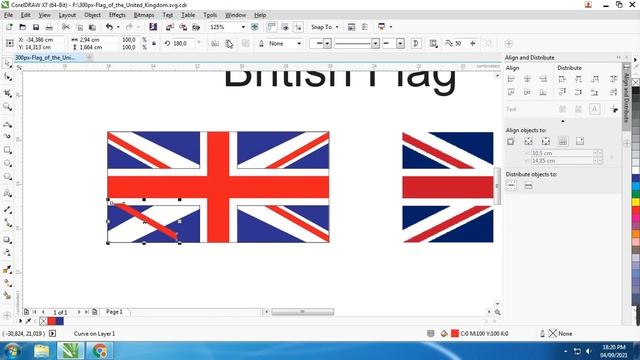Open the Layout menu
Viewport: 640px width, 360px height.
(67, 15)
